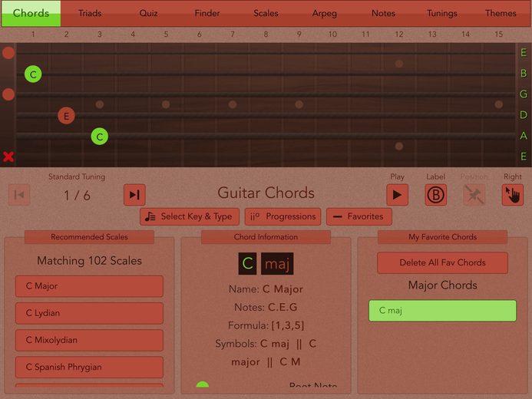Switch to the Triads tab
The width and height of the screenshot is (532, 399).
click(90, 13)
